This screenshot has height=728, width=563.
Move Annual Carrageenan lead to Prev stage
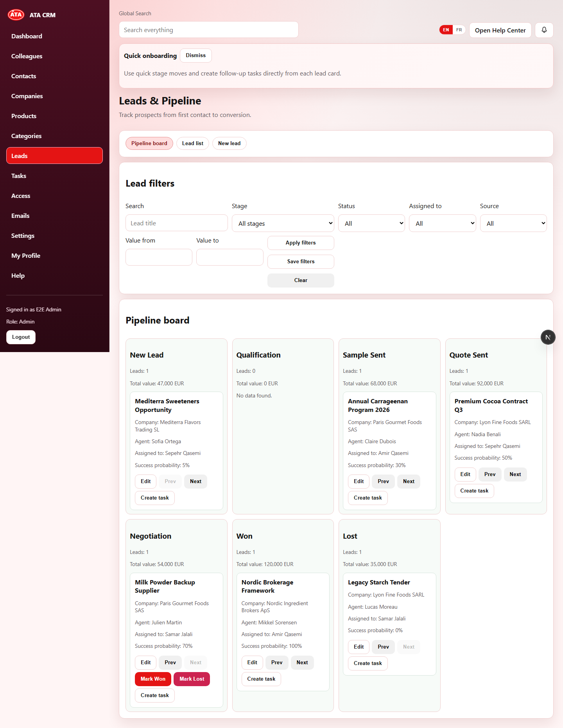[x=383, y=482]
